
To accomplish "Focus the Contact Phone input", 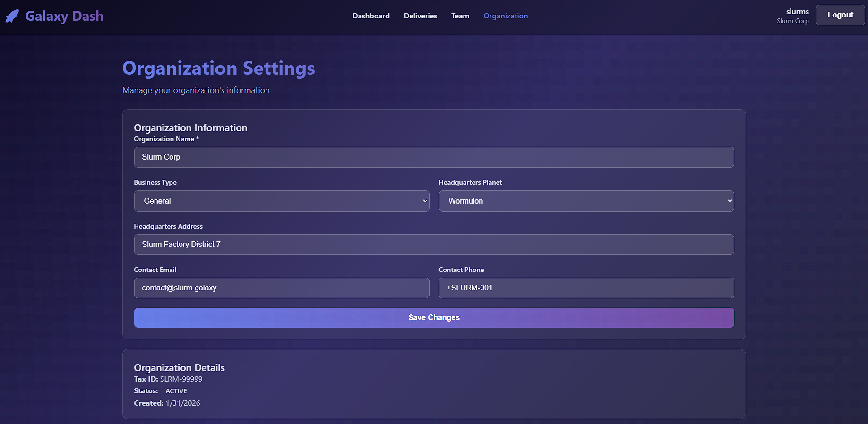I will point(586,288).
